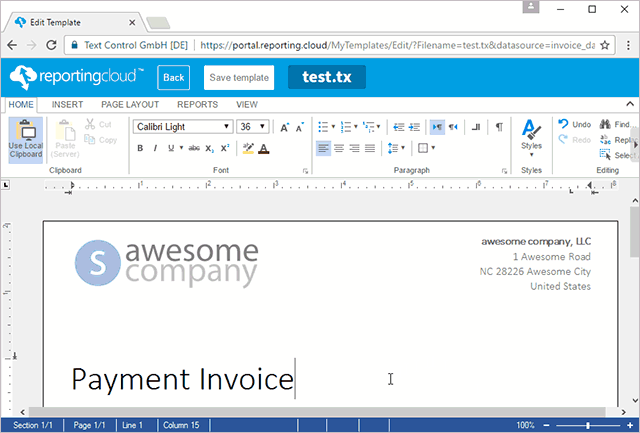Zoom in with plus button
This screenshot has height=433, width=640.
click(630, 425)
